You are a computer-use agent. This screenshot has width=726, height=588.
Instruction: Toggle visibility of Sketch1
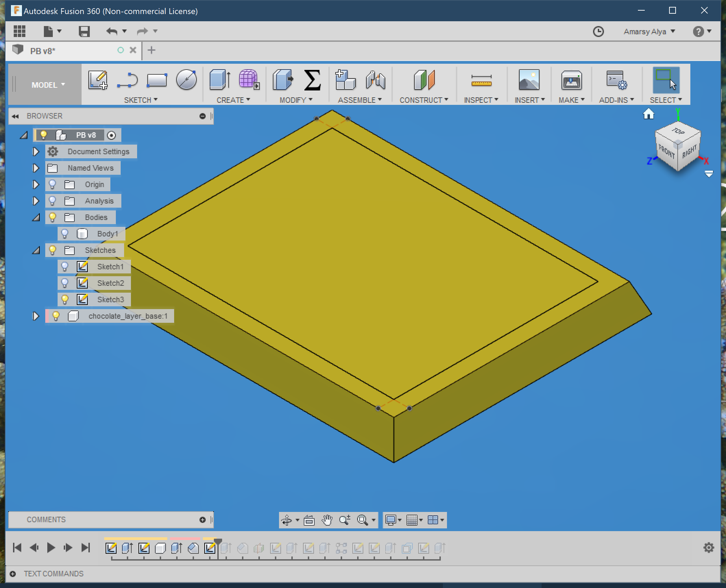point(65,266)
